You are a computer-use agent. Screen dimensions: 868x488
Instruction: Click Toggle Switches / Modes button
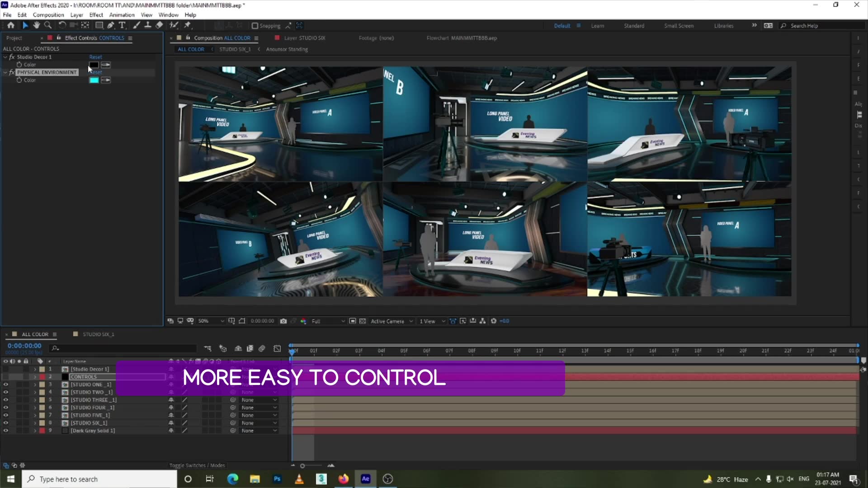click(197, 465)
